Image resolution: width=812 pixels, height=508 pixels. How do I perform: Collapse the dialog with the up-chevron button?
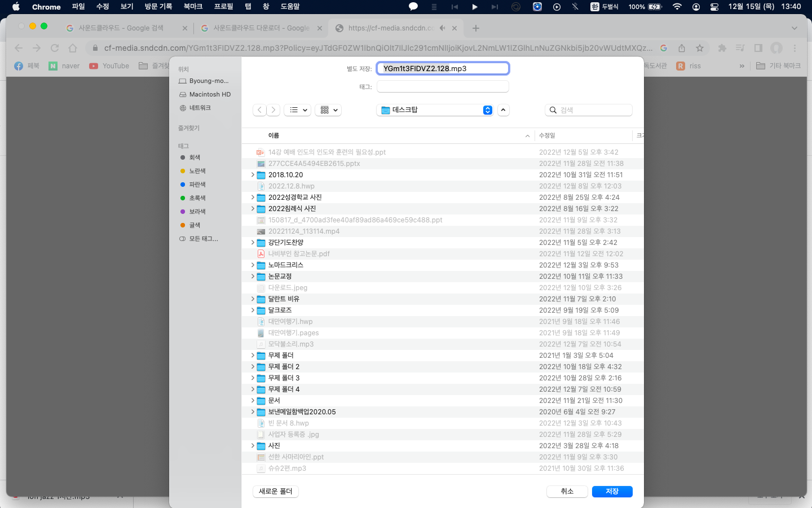503,110
